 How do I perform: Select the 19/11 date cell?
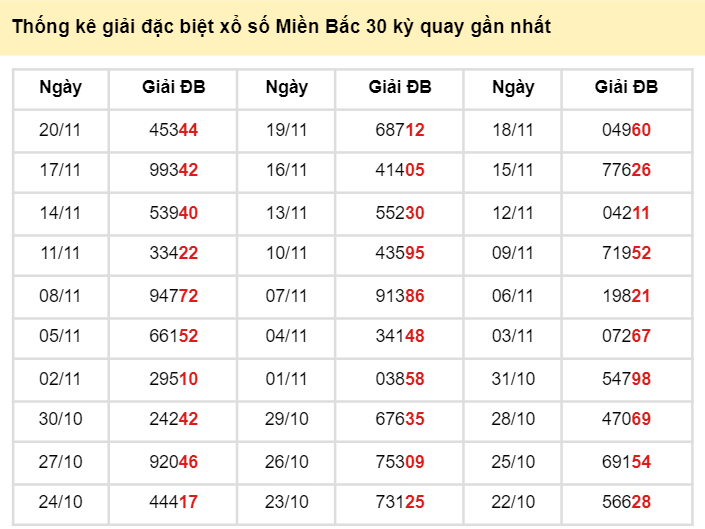click(286, 129)
